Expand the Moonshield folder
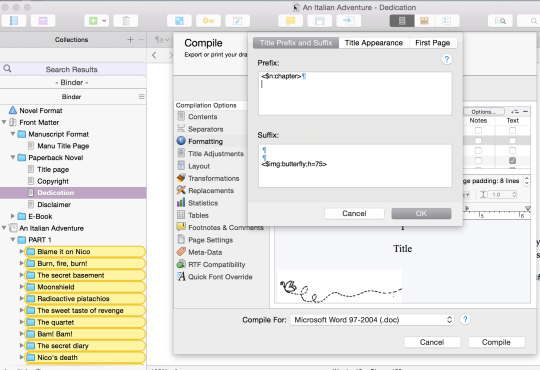Screen dimensions: 540x370 click(21, 287)
